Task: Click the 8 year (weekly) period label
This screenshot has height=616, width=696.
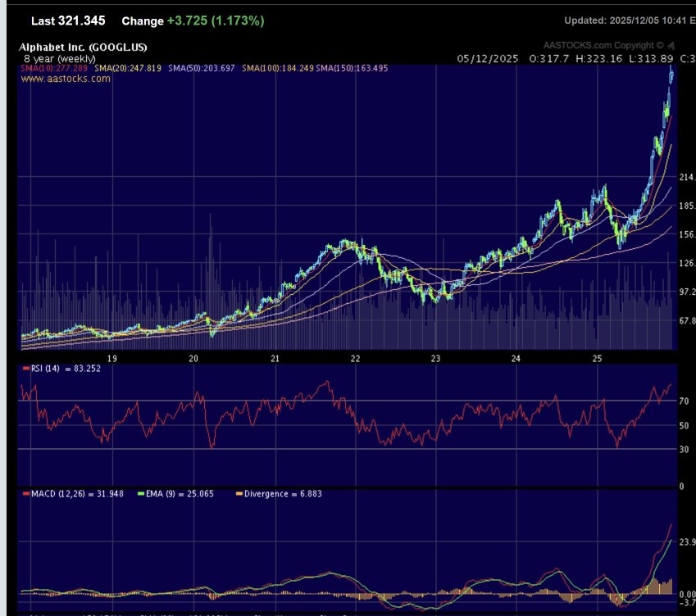Action: [60, 58]
